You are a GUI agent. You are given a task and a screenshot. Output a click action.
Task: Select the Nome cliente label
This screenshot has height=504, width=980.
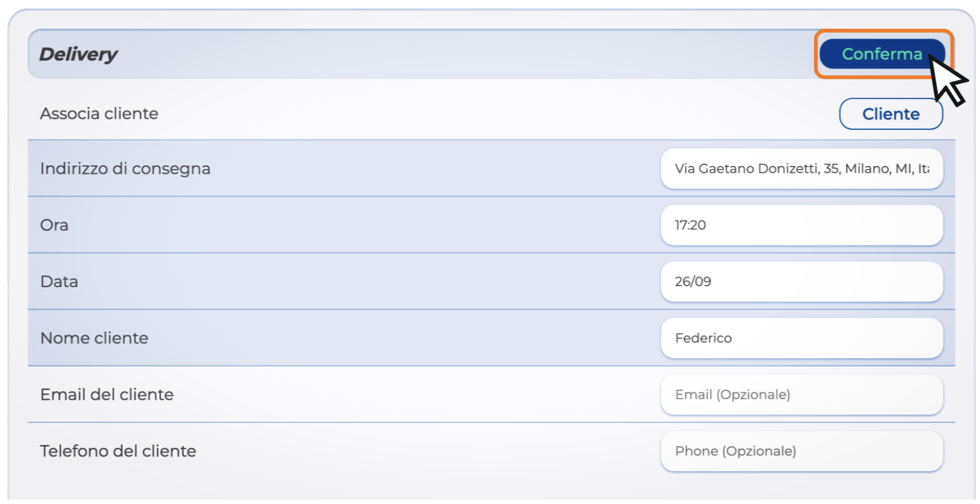[x=94, y=338]
